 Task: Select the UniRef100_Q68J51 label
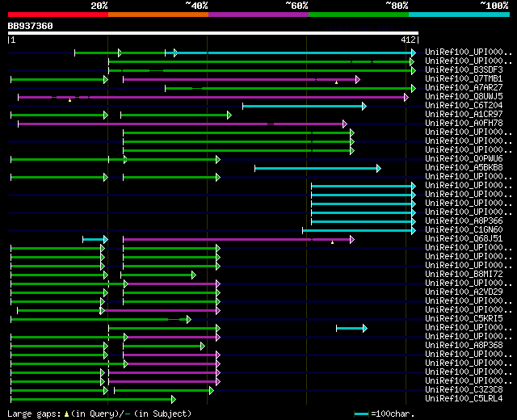click(464, 239)
